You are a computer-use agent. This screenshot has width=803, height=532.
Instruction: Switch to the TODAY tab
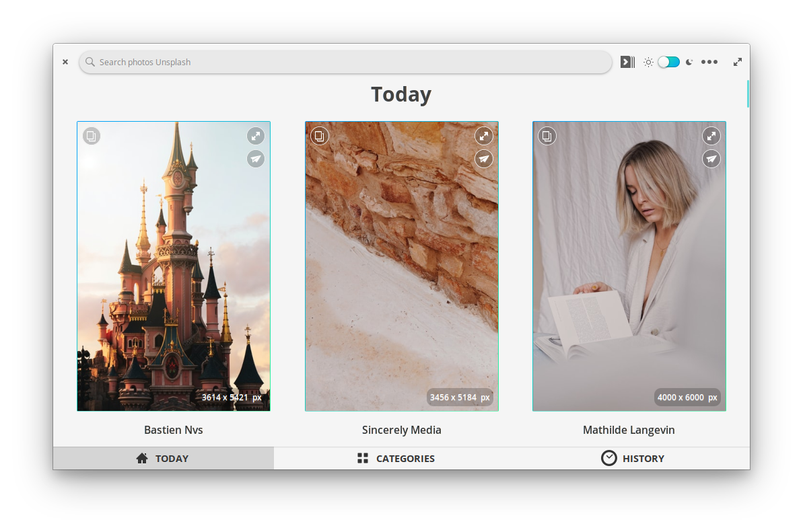click(x=164, y=458)
